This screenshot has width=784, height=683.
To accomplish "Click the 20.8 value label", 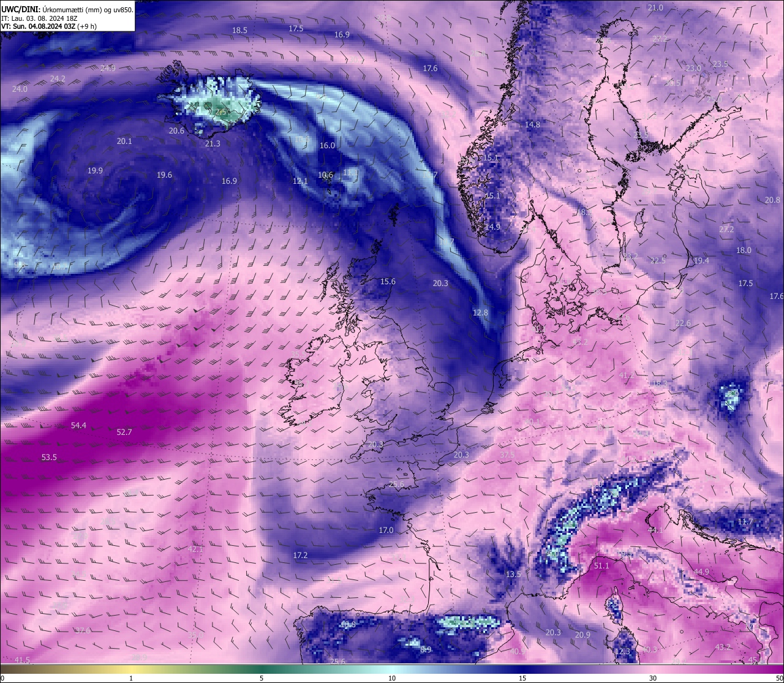I will 773,200.
